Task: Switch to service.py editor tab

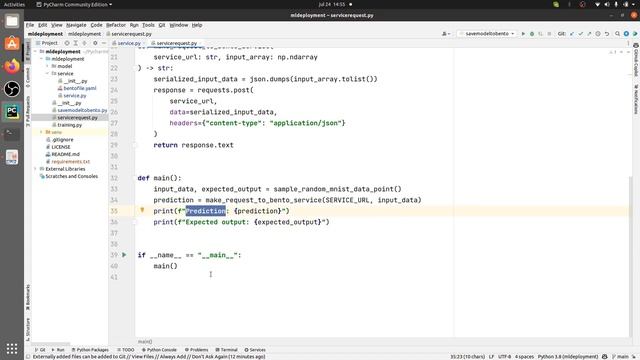Action: click(129, 43)
